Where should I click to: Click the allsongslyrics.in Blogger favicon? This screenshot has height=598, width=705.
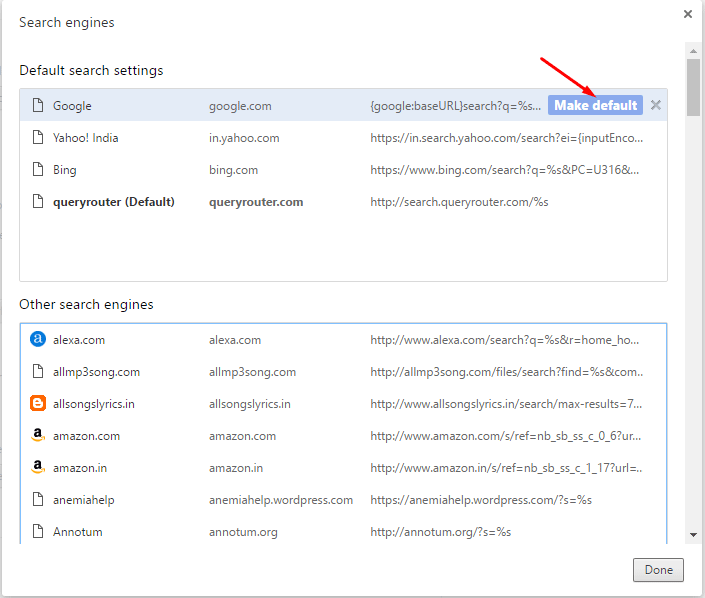pos(38,403)
